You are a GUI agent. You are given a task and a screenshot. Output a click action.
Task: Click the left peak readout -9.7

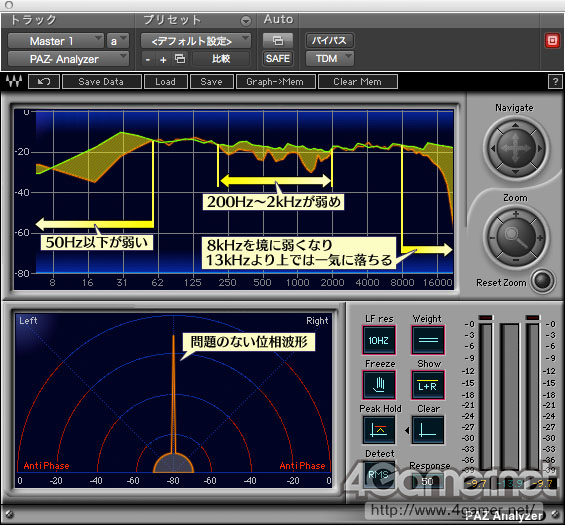[x=477, y=483]
